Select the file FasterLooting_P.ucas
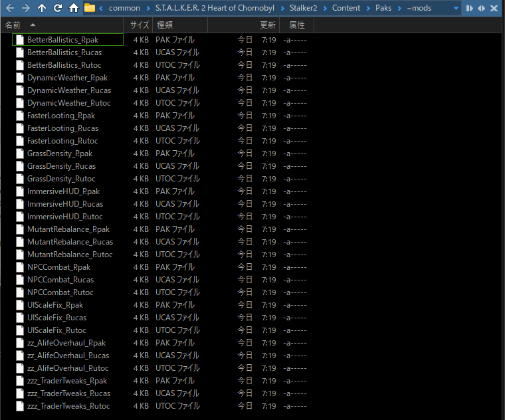The image size is (505, 420). 63,128
